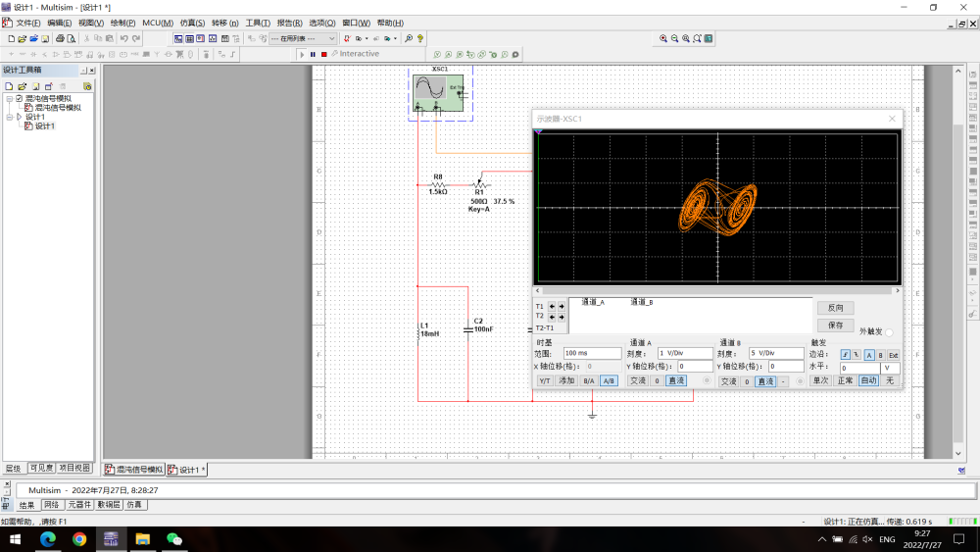Open the trigger level unit V dropdown
The width and height of the screenshot is (980, 552).
click(x=890, y=368)
